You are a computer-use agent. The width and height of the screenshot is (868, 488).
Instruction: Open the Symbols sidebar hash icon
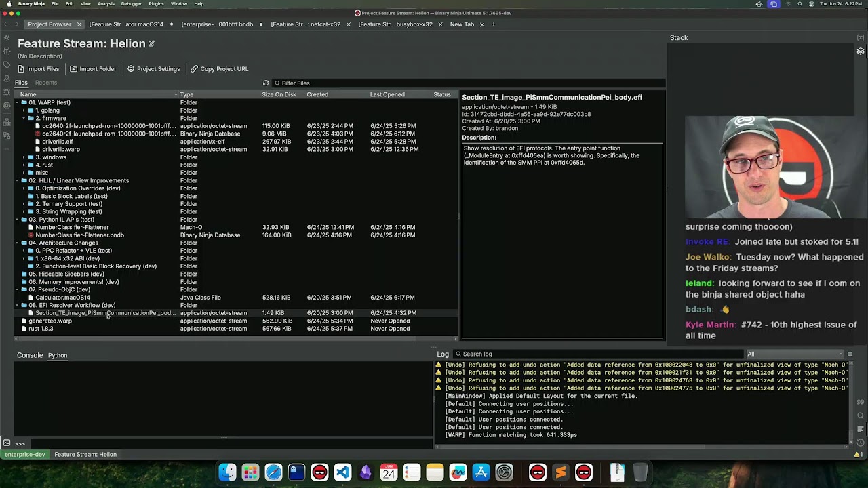7,37
